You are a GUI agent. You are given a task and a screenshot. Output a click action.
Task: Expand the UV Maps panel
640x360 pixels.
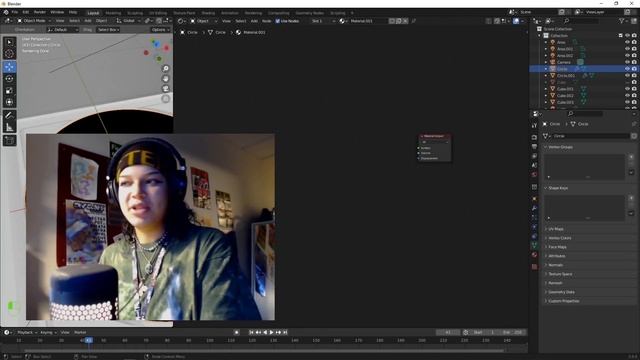pyautogui.click(x=556, y=229)
